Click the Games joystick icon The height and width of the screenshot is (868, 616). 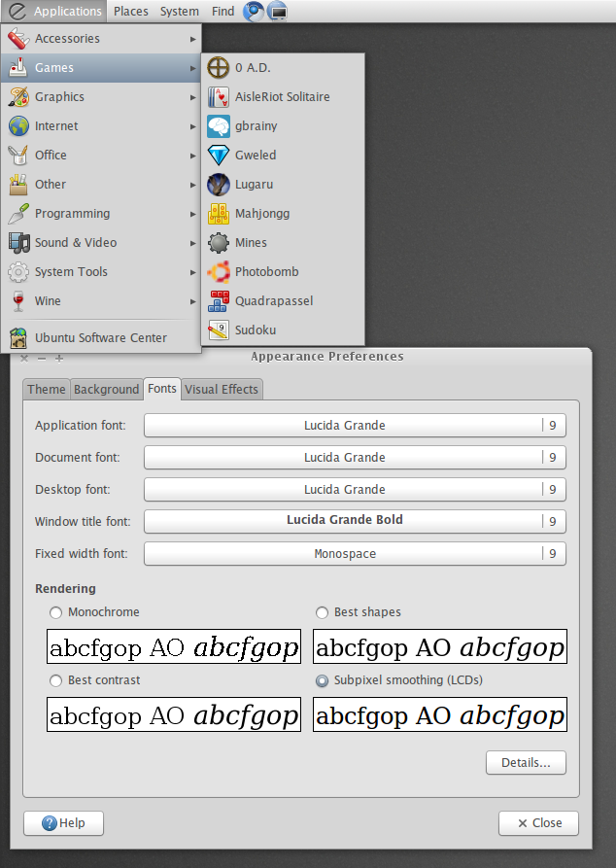[18, 67]
